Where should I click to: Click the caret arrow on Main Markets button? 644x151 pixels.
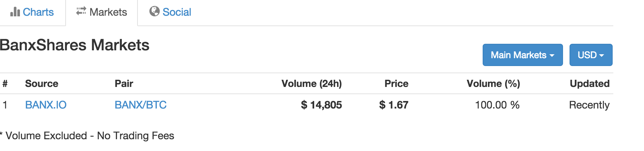[552, 56]
